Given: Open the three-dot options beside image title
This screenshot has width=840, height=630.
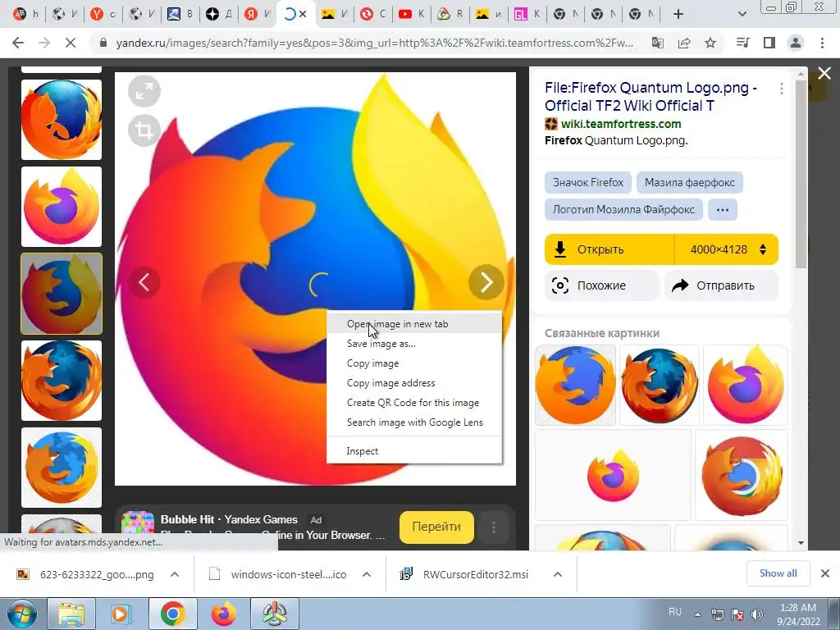Looking at the screenshot, I should pos(782,89).
